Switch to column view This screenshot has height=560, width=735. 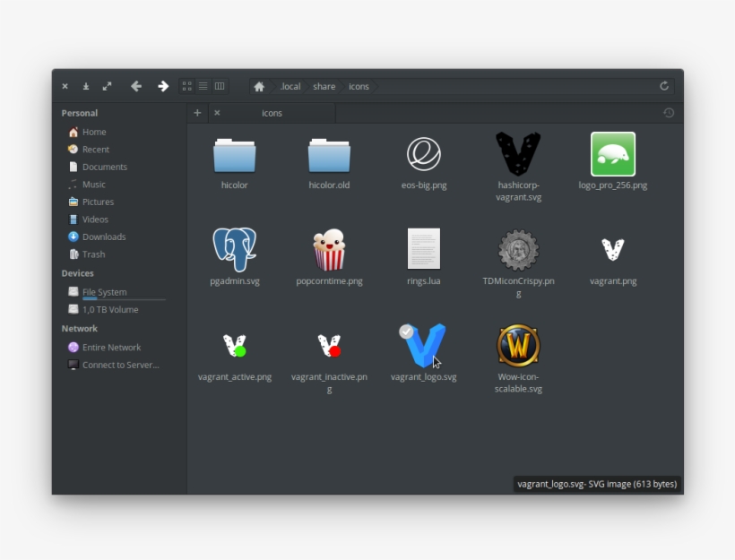coord(220,86)
